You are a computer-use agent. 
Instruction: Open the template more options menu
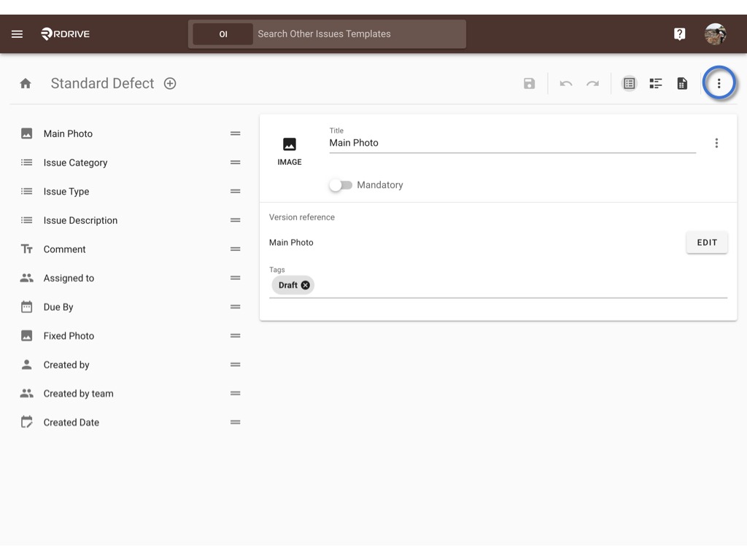(719, 83)
